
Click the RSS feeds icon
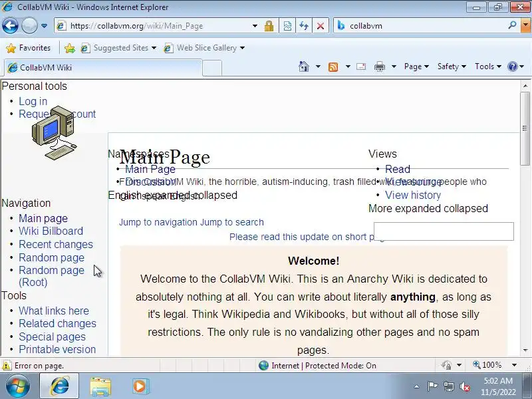(x=333, y=67)
